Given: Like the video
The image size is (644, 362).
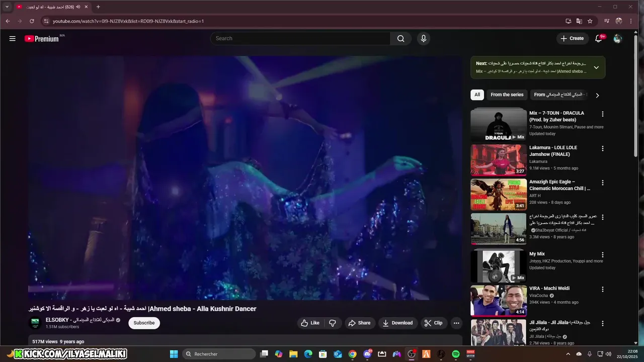Looking at the screenshot, I should (x=310, y=323).
